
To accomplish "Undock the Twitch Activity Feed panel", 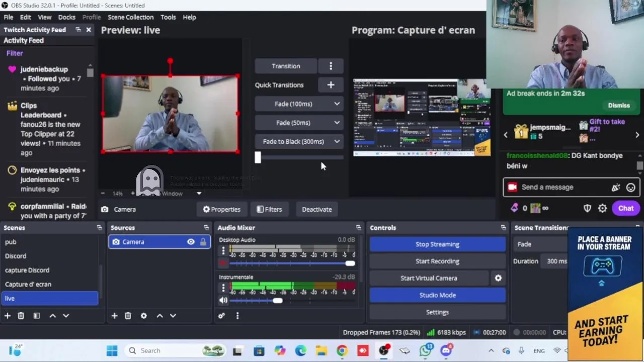I will coord(78,30).
